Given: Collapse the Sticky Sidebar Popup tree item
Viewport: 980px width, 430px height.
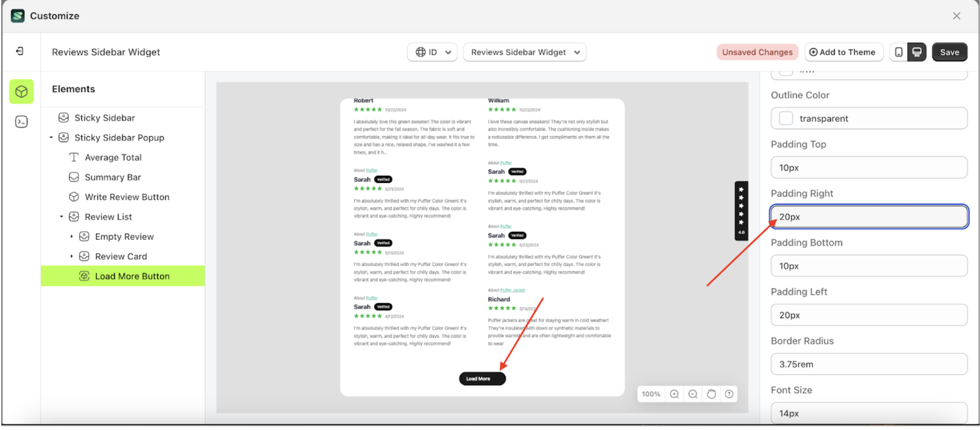Looking at the screenshot, I should [51, 138].
